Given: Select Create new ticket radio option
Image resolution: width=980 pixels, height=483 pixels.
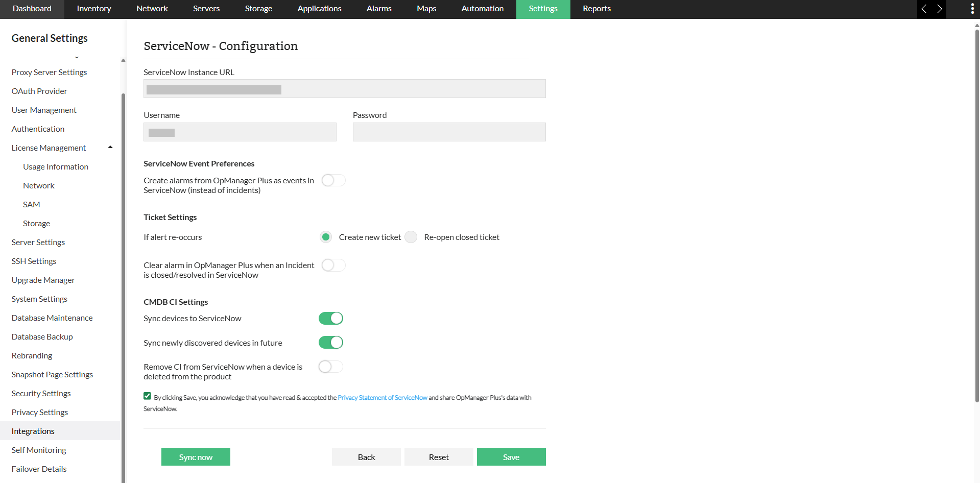Looking at the screenshot, I should 325,237.
